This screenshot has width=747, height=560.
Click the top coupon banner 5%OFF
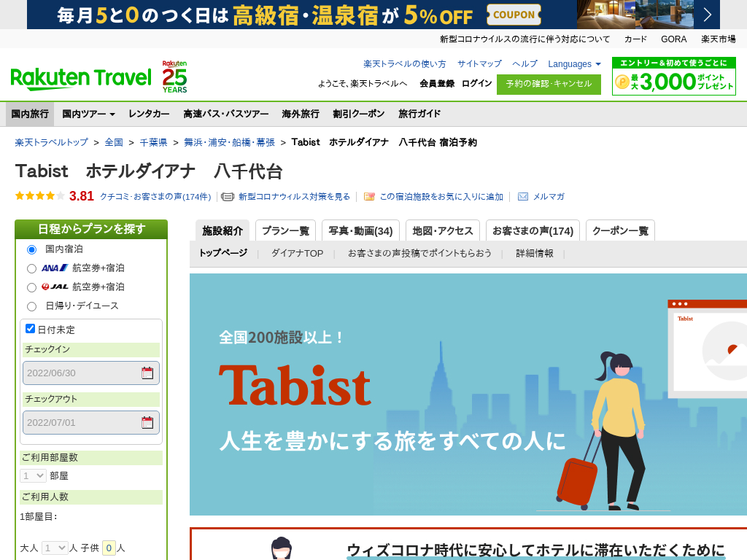(373, 15)
